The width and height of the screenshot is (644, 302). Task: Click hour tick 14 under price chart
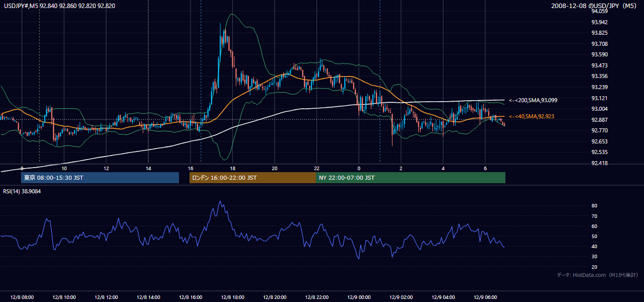coord(148,168)
